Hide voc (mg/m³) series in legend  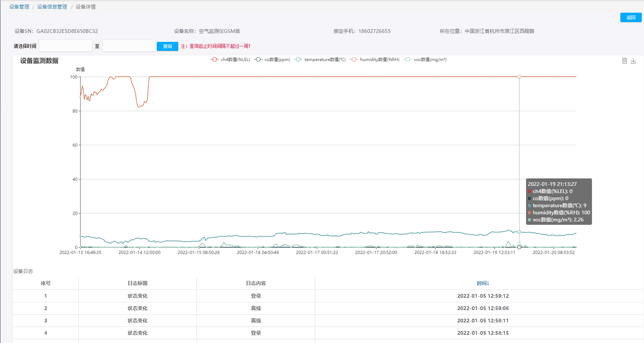pos(426,59)
